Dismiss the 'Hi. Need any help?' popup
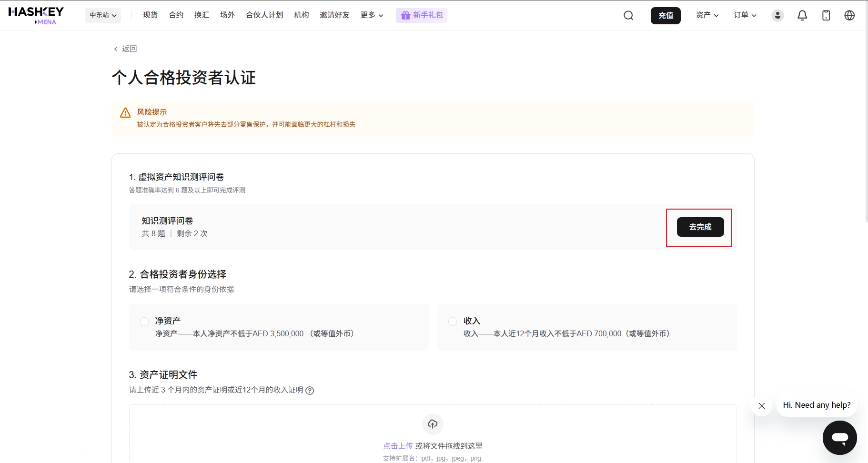The width and height of the screenshot is (868, 463). (x=762, y=406)
